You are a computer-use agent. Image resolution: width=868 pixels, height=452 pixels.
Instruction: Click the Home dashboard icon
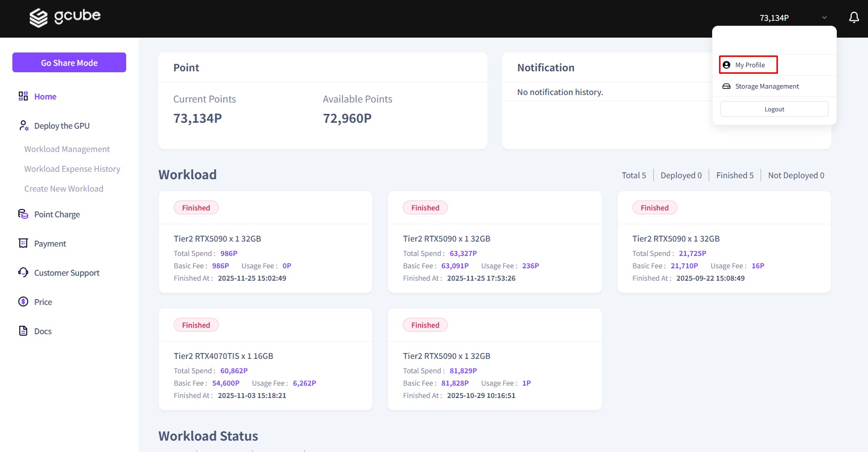click(x=23, y=96)
